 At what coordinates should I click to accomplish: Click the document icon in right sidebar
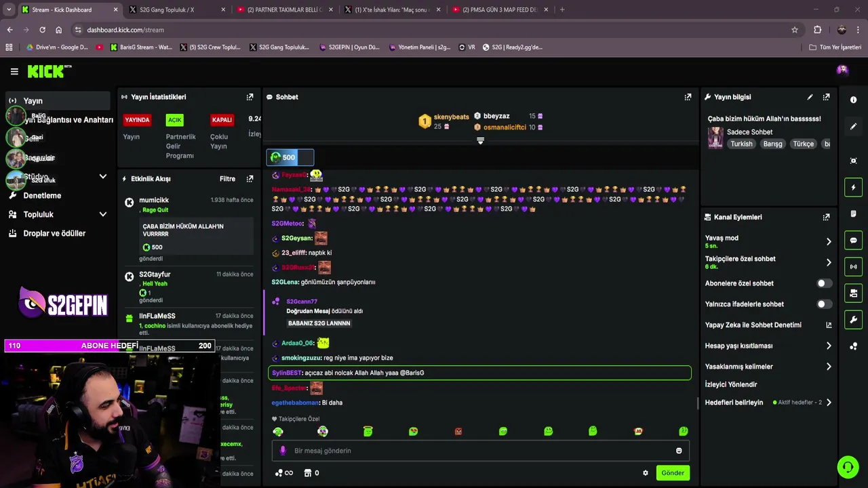[x=853, y=214]
